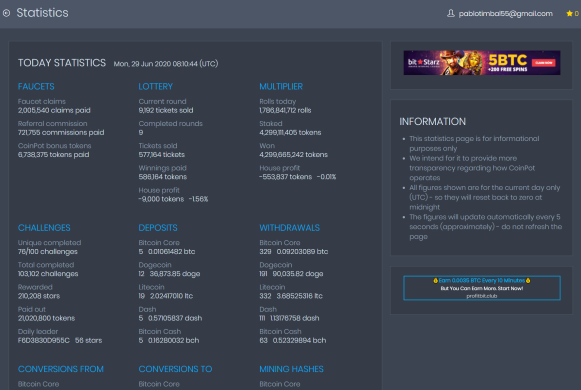Click the CHALLENGES section heading

44,227
